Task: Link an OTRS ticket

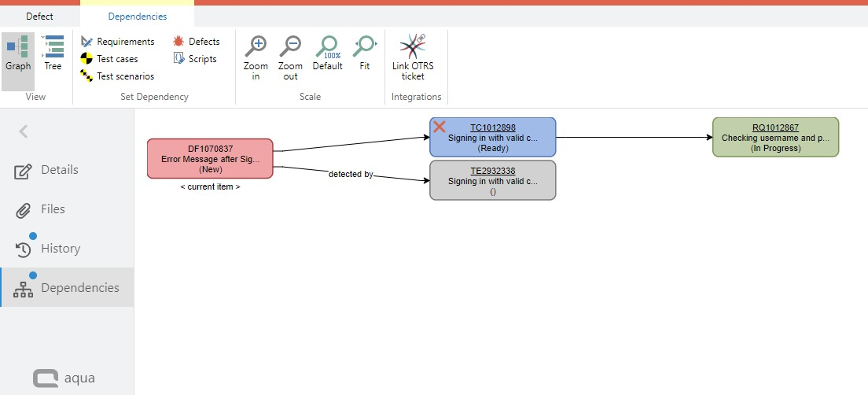Action: pyautogui.click(x=413, y=57)
